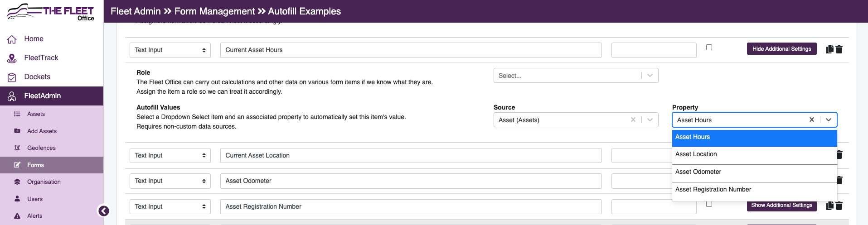The width and height of the screenshot is (868, 225).
Task: Click the Form Management breadcrumb
Action: click(x=214, y=11)
